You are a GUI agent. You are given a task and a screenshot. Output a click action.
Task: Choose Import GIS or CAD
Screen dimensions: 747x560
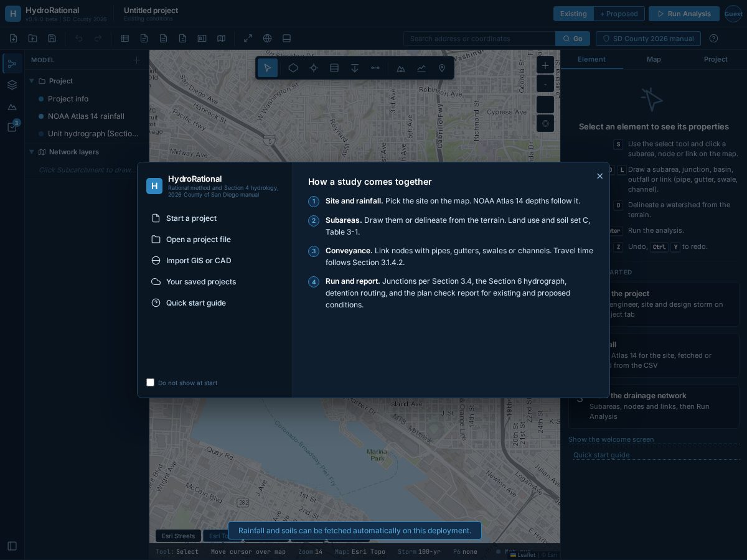click(x=215, y=261)
